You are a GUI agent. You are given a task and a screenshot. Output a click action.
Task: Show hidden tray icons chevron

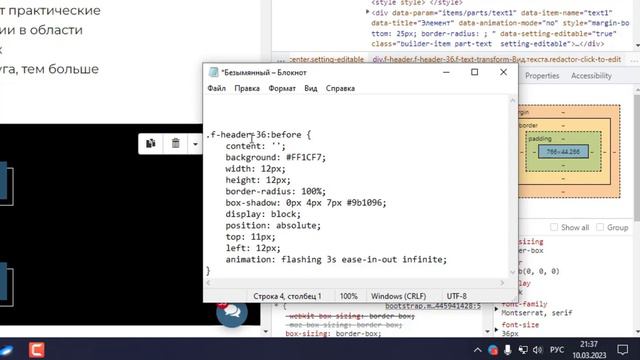click(477, 350)
